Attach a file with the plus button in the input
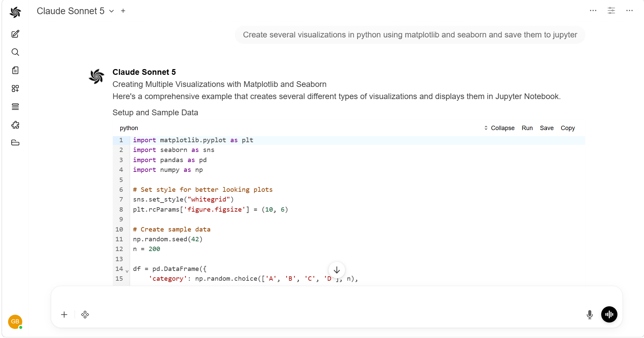This screenshot has width=644, height=338. (64, 315)
